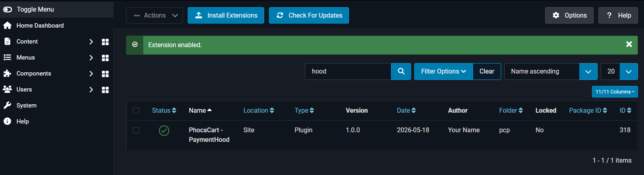Open the Components dashboard grid icon
The height and width of the screenshot is (175, 644).
click(x=105, y=74)
